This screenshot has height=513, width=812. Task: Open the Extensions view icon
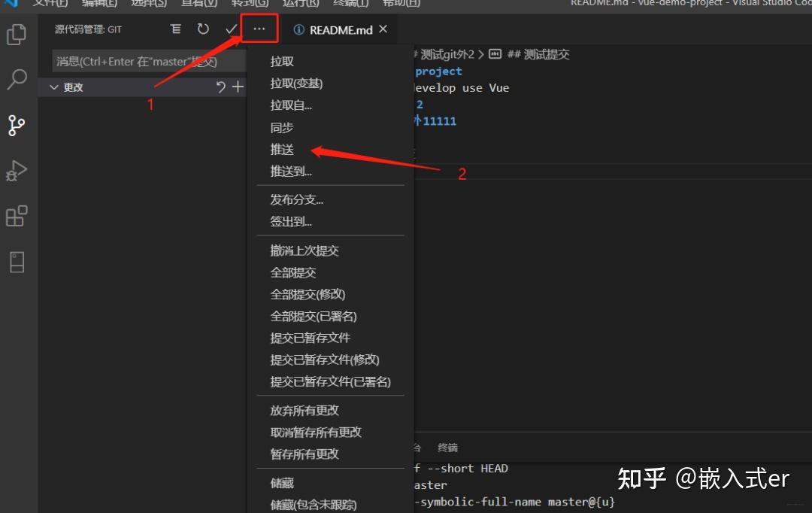(17, 216)
